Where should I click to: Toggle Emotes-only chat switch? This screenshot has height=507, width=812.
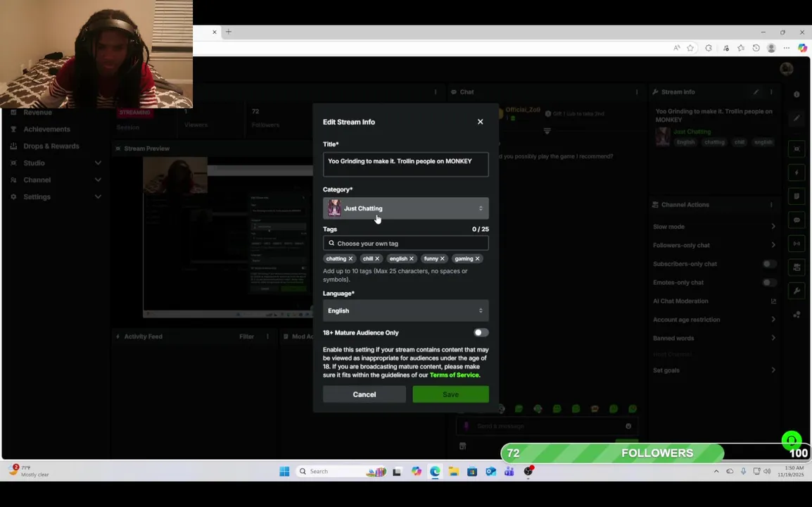click(770, 282)
